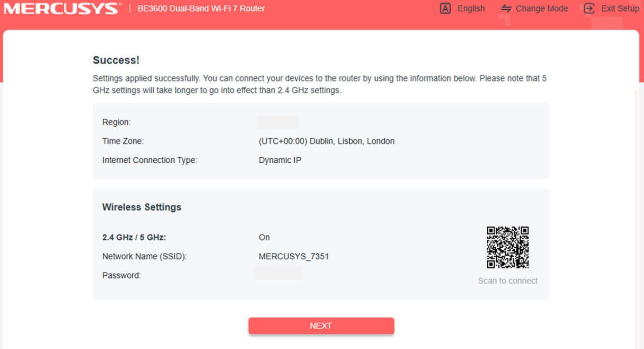
Task: Click the Scan to connect label
Action: [x=508, y=281]
